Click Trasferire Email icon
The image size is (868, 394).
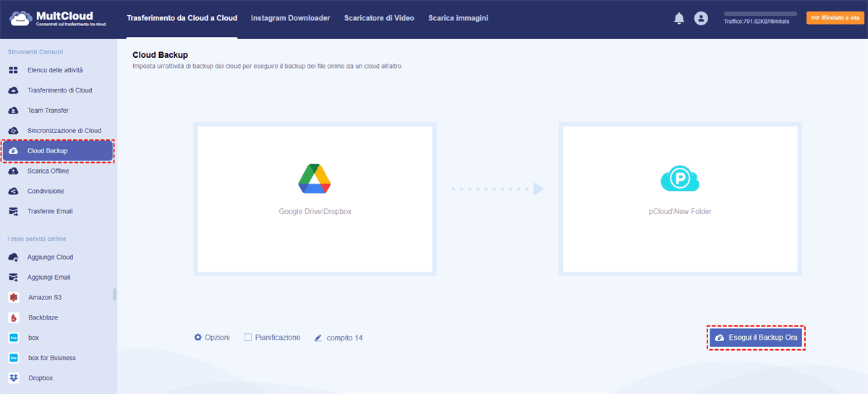tap(13, 212)
